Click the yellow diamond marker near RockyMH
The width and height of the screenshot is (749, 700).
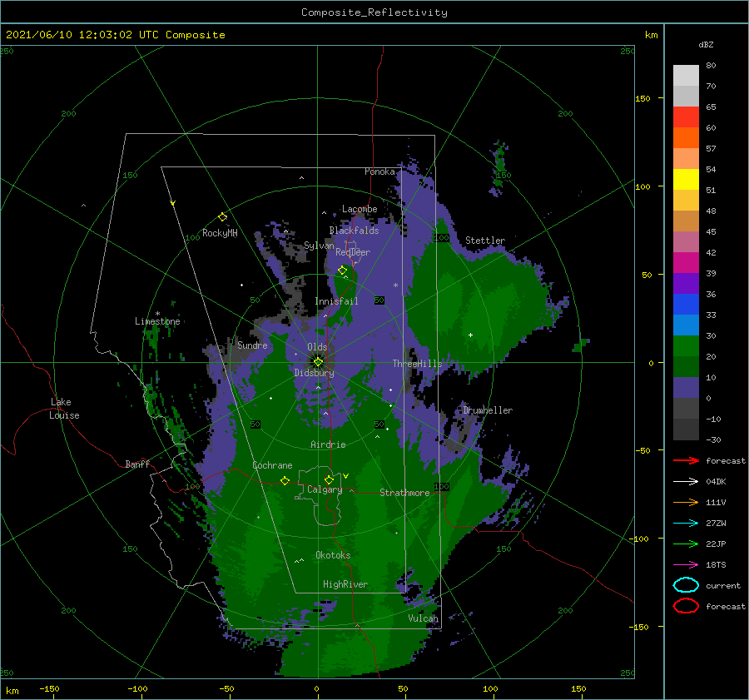point(222,217)
